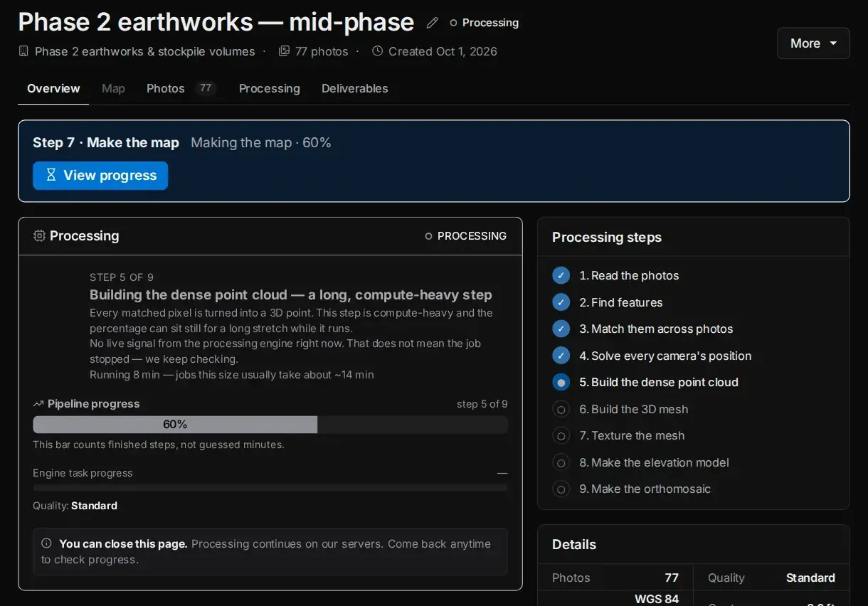Open the Deliverables tab
This screenshot has width=868, height=606.
tap(355, 88)
